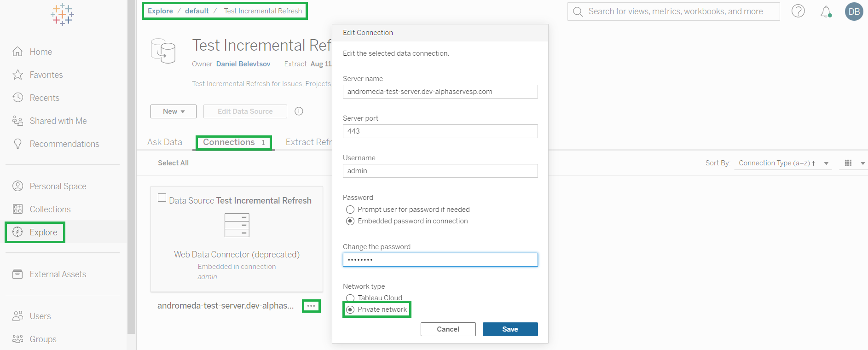Click the top search box
The height and width of the screenshot is (350, 868).
(x=674, y=12)
